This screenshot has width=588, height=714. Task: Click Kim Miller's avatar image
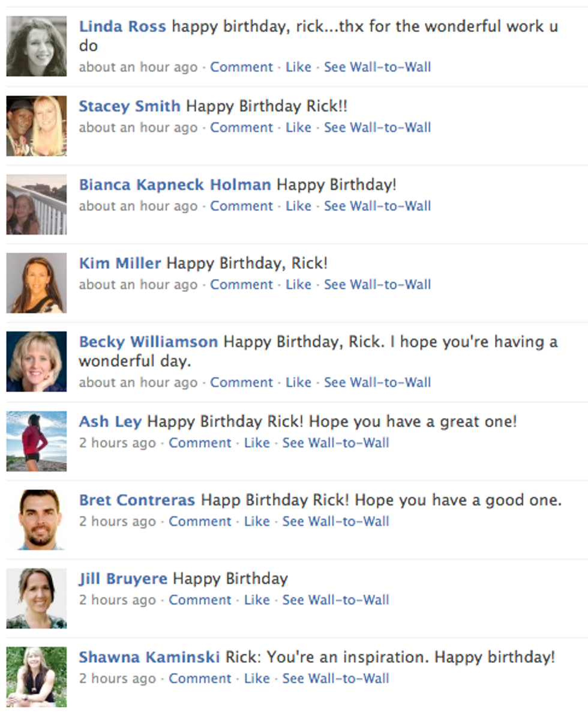(37, 283)
